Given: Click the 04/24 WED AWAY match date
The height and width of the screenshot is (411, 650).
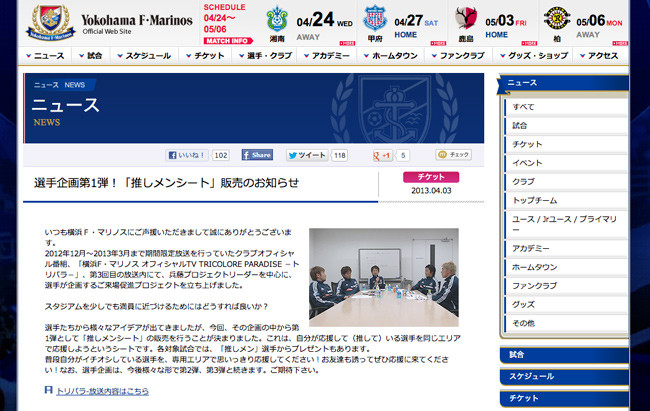Looking at the screenshot, I should click(x=324, y=25).
